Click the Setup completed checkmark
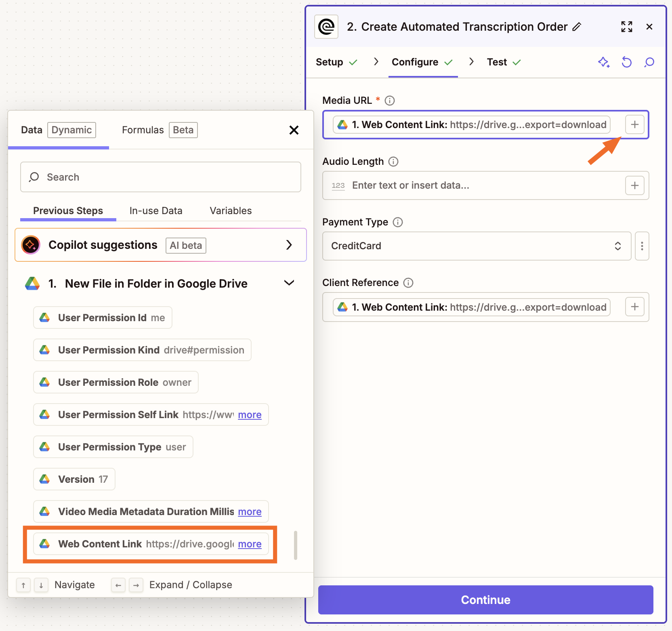672x631 pixels. point(353,62)
